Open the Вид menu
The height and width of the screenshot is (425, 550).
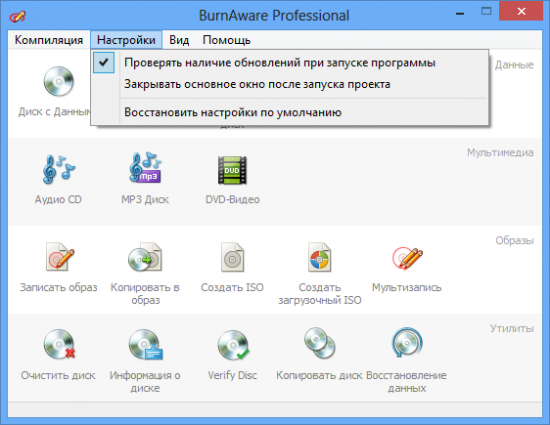(x=179, y=40)
